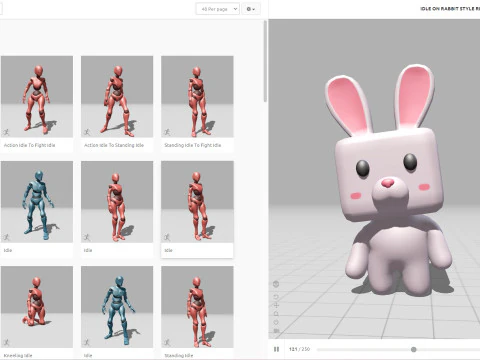Select the blue Idle thumbnail beside Kneeling Idle
Image resolution: width=480 pixels, height=360 pixels.
click(117, 307)
